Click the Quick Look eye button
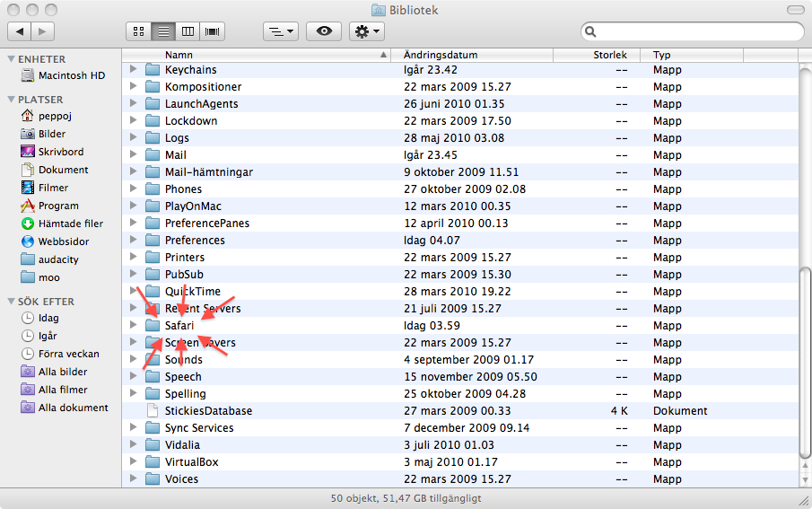This screenshot has height=509, width=812. pos(324,31)
